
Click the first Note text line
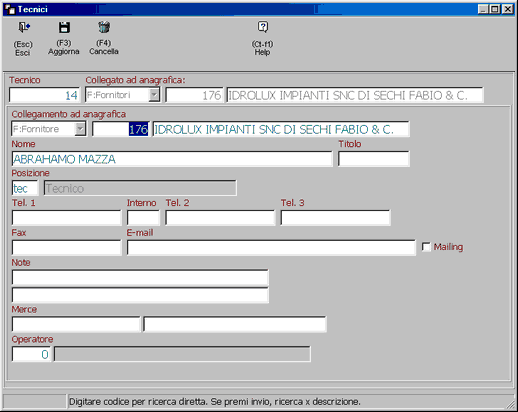(140, 277)
